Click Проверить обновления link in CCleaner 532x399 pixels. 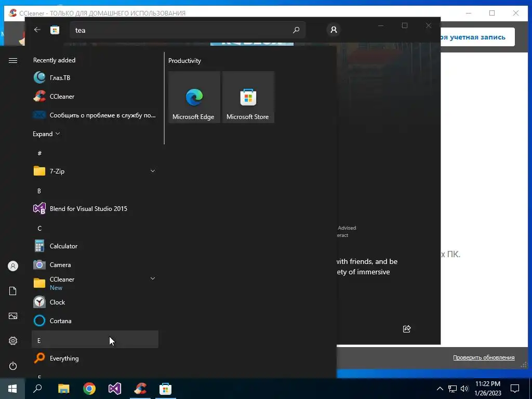click(x=484, y=357)
